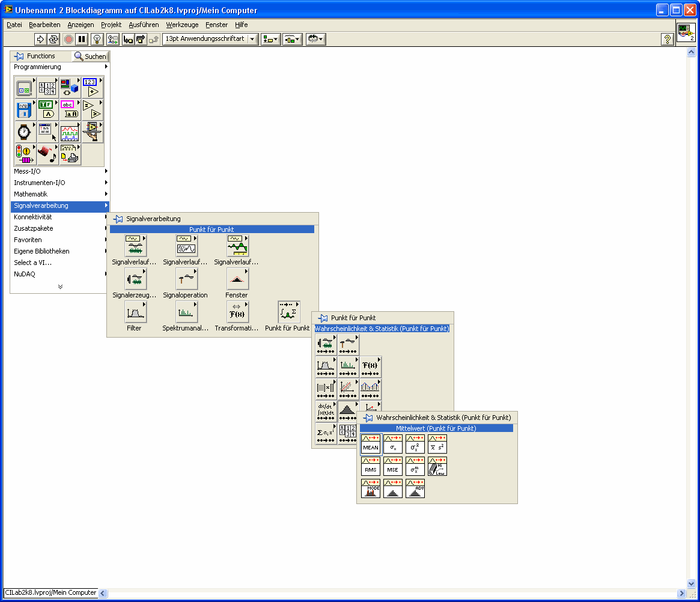Viewport: 700px width, 602px height.
Task: Toggle the Pause execution button
Action: pos(82,39)
